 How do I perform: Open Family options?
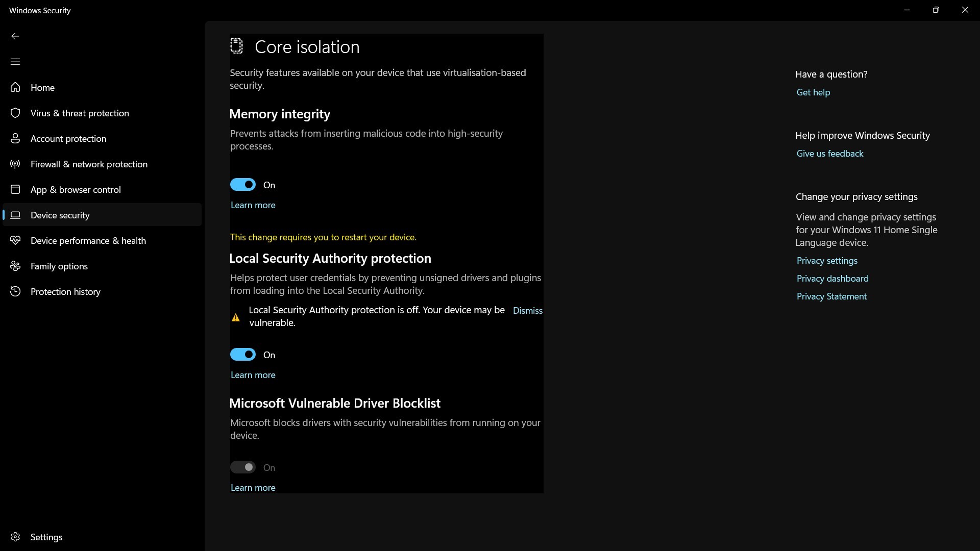tap(102, 266)
